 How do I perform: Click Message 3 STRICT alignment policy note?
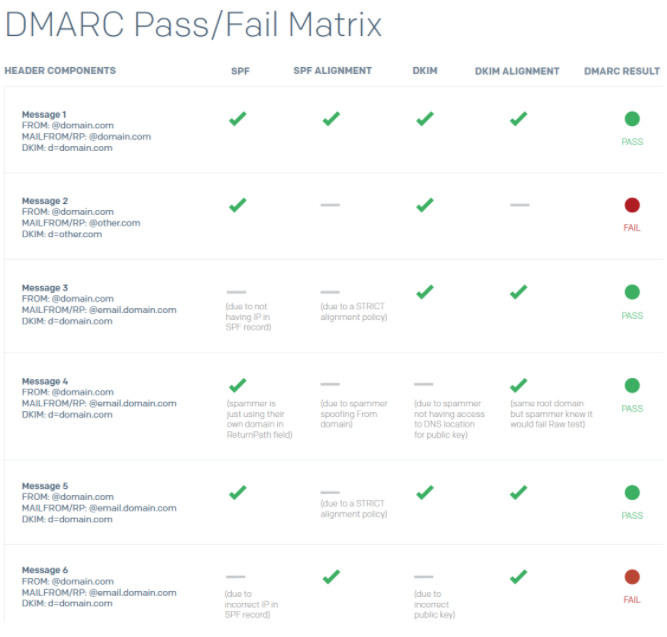click(x=353, y=311)
